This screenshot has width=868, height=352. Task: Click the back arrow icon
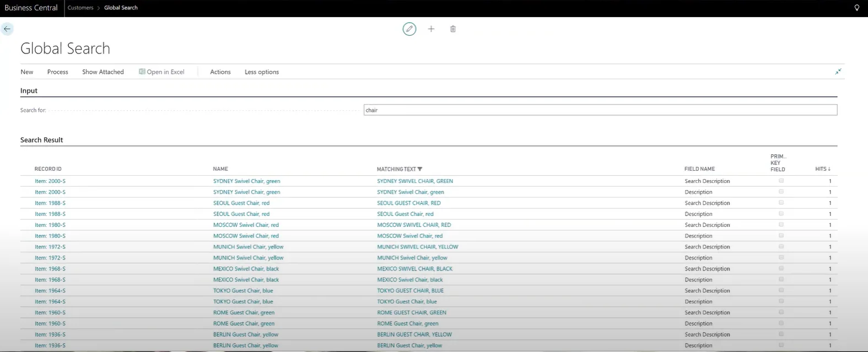7,29
